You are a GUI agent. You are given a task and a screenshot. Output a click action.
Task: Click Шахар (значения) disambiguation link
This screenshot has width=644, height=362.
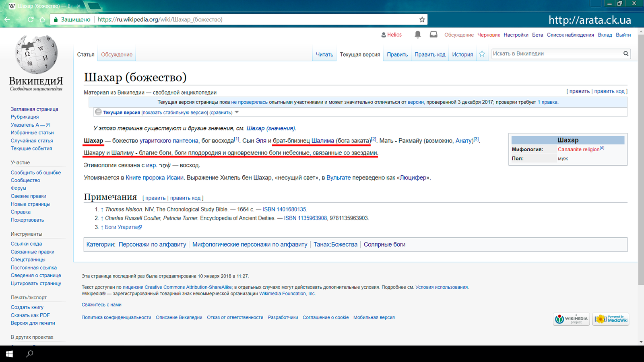pos(270,128)
